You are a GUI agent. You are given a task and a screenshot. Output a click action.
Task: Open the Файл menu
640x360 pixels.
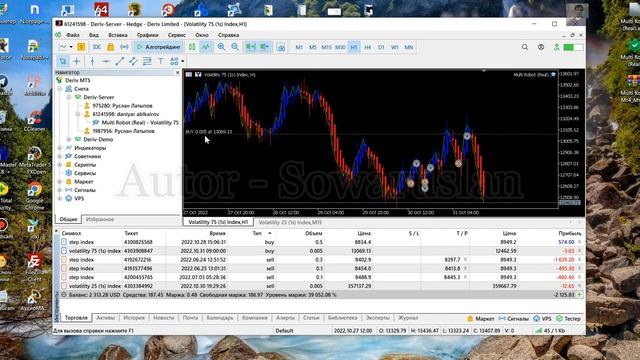click(x=73, y=35)
